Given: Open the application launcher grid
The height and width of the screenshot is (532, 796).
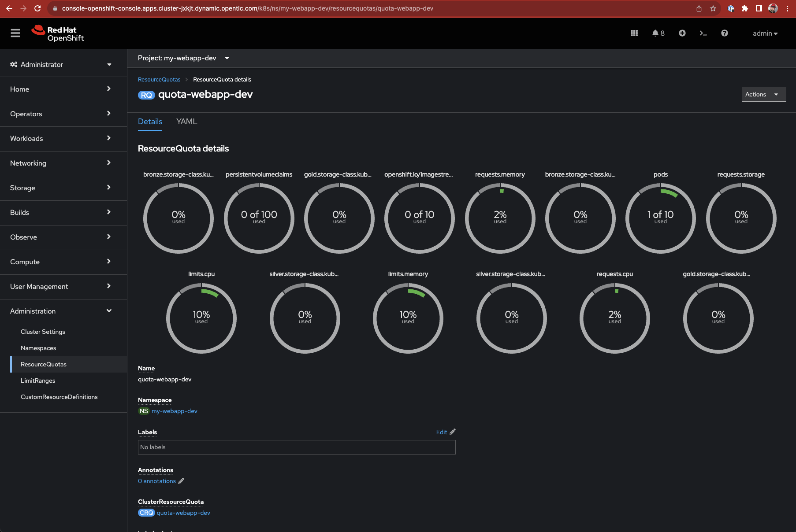Looking at the screenshot, I should pos(634,33).
